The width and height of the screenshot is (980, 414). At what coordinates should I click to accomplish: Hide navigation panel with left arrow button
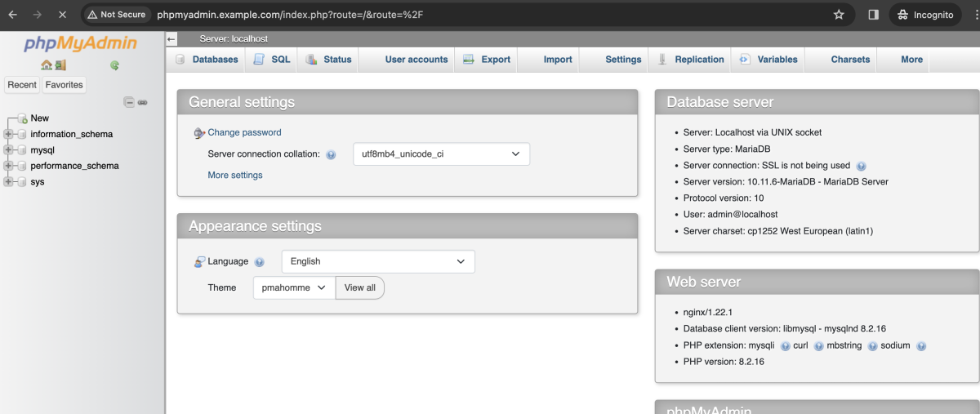[171, 39]
